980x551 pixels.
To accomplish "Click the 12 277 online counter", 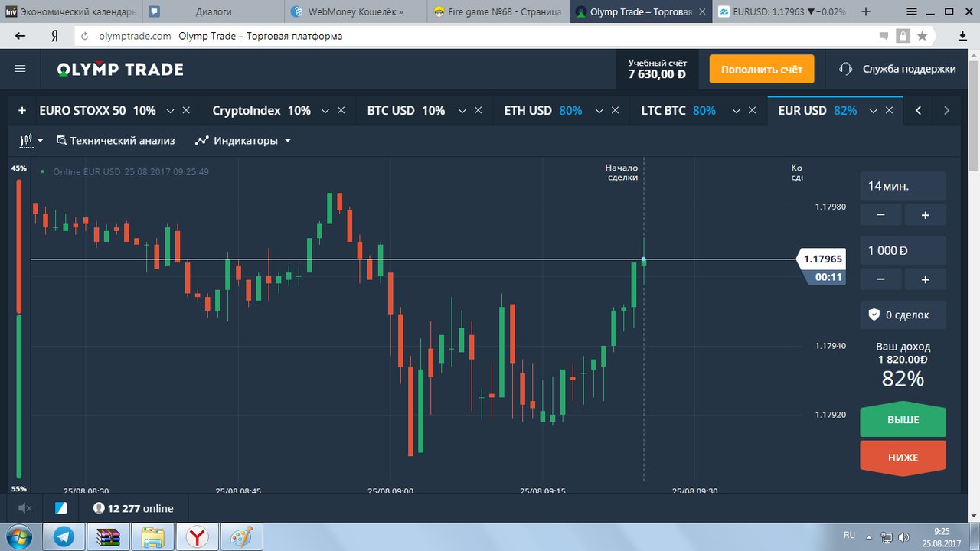I will pos(133,508).
